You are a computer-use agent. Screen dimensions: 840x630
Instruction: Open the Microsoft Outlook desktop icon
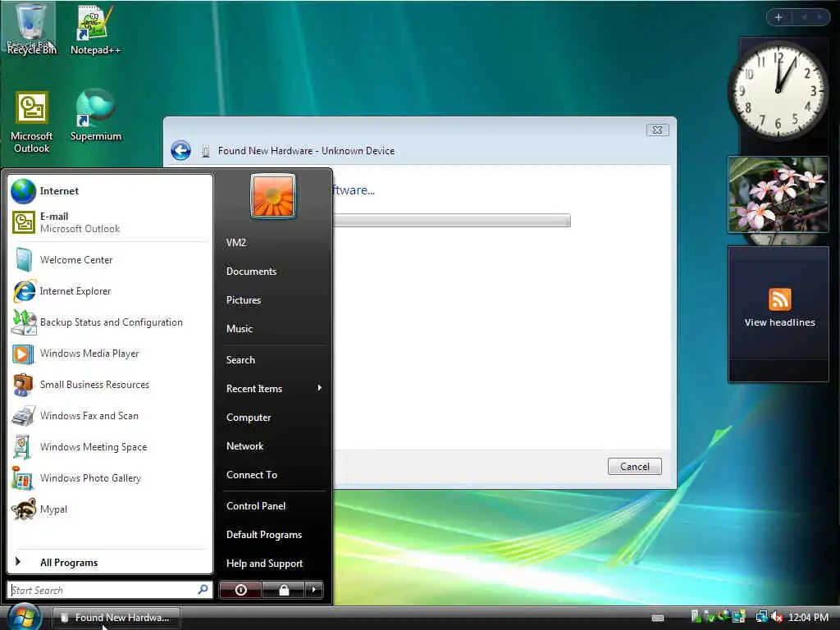(32, 123)
